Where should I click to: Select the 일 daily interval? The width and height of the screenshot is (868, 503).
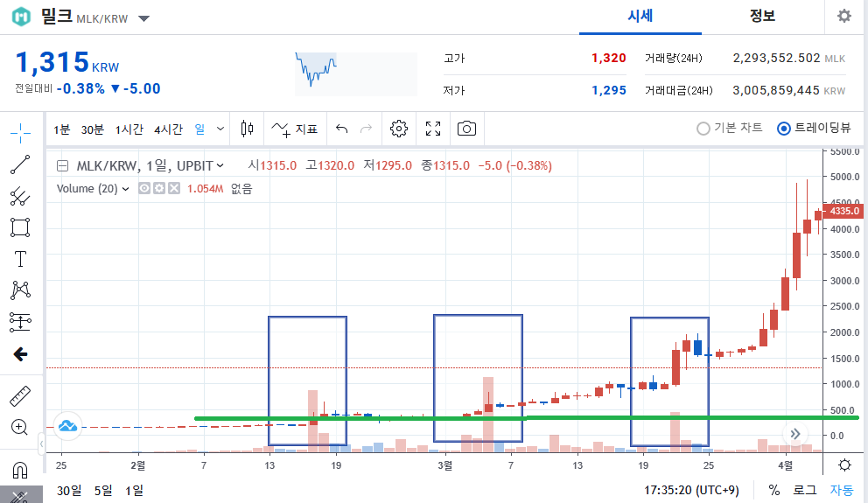point(199,129)
